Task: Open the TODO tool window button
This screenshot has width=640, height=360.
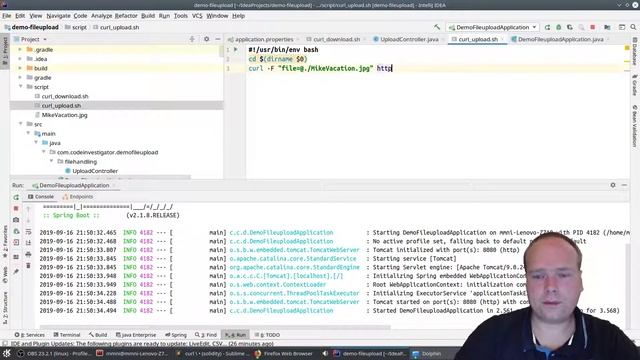Action: point(267,335)
